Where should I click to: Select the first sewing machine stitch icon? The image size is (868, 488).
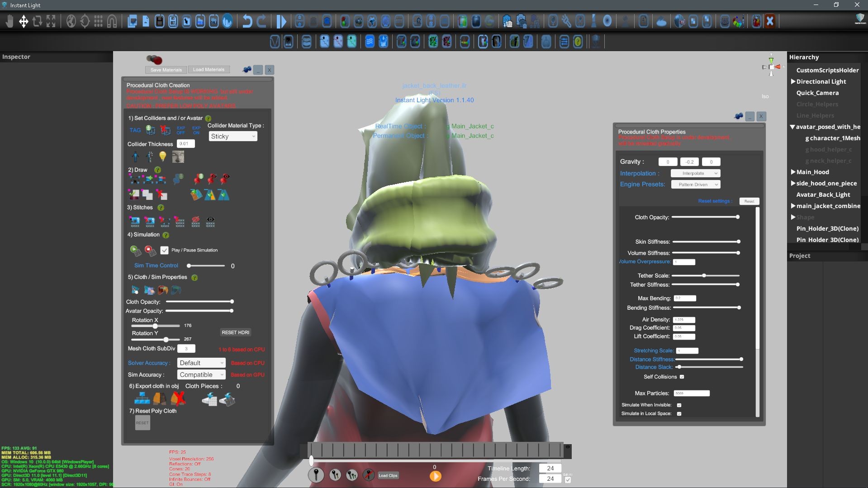click(x=135, y=222)
